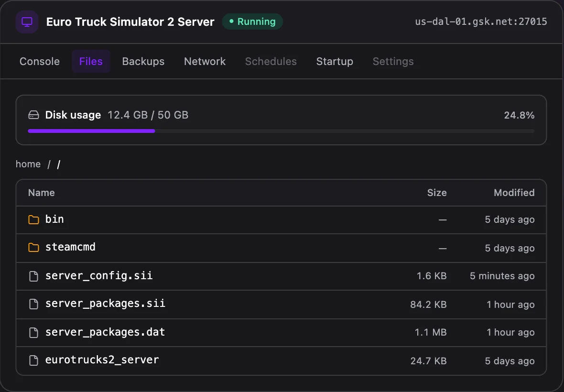Click the current directory slash breadcrumb
This screenshot has height=392, width=564.
[x=59, y=165]
